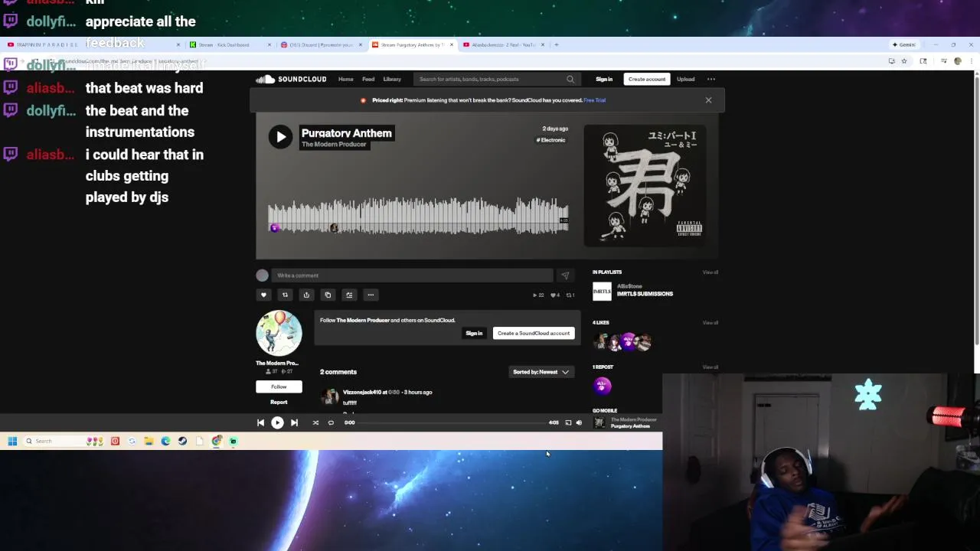The width and height of the screenshot is (980, 551).
Task: Skip to previous track in the player bar
Action: (x=260, y=422)
